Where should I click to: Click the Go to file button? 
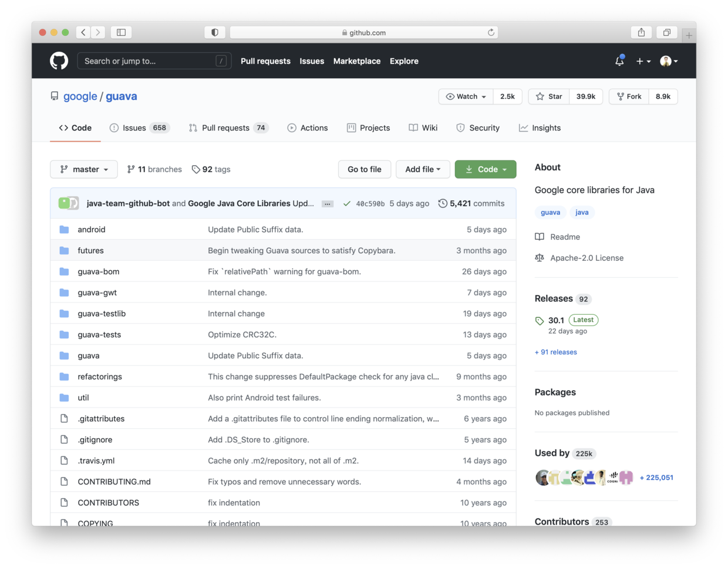click(x=364, y=169)
